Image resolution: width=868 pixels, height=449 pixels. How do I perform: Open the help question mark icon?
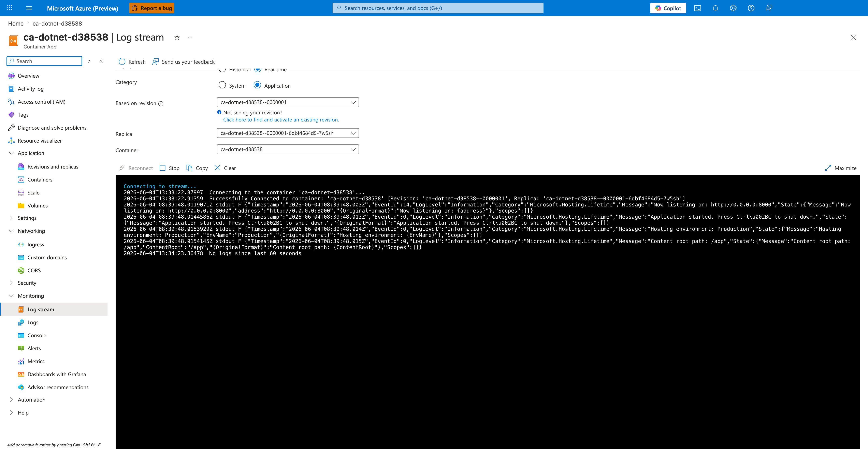[x=751, y=8]
